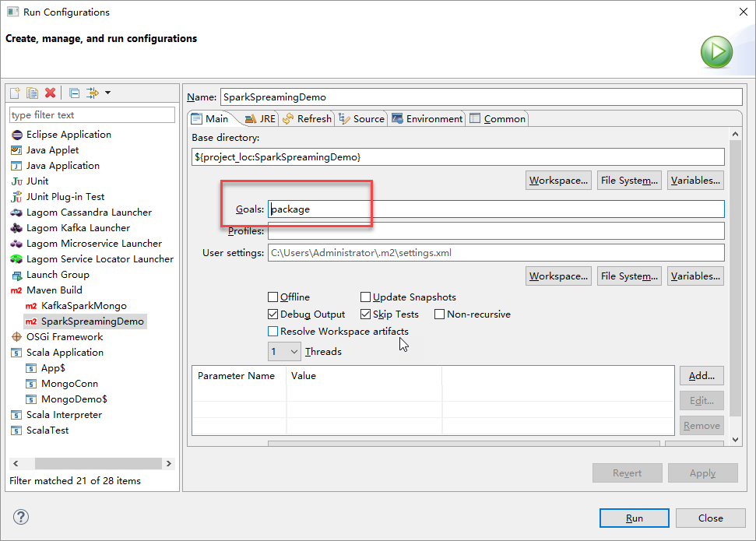Viewport: 756px width, 541px height.
Task: Click into the Goals input field
Action: [496, 209]
